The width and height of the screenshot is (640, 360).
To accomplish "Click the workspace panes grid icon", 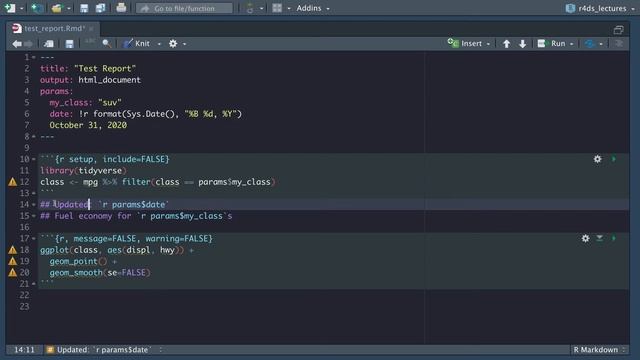I will point(277,8).
